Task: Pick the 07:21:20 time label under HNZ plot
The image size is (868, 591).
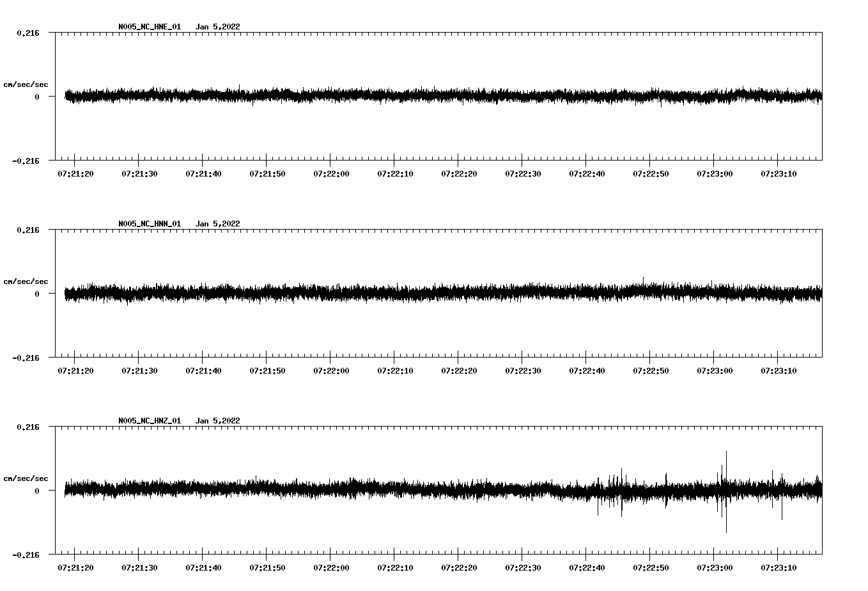Action: pos(75,568)
